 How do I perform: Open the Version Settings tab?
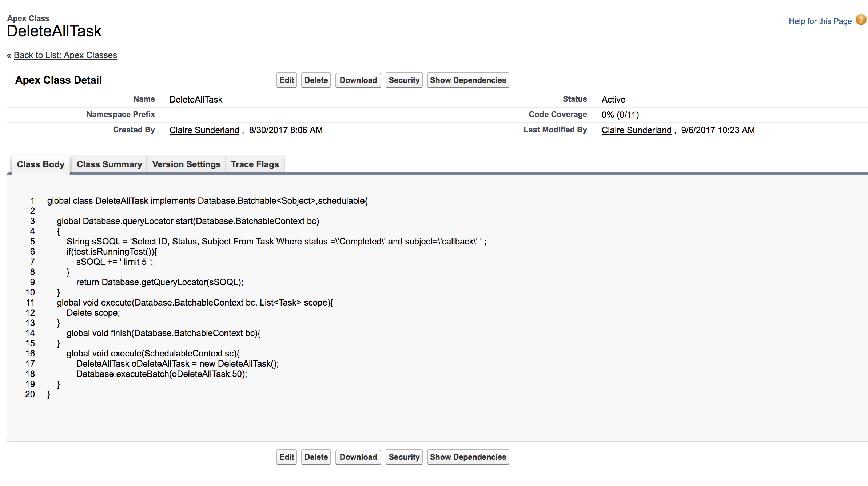point(186,164)
